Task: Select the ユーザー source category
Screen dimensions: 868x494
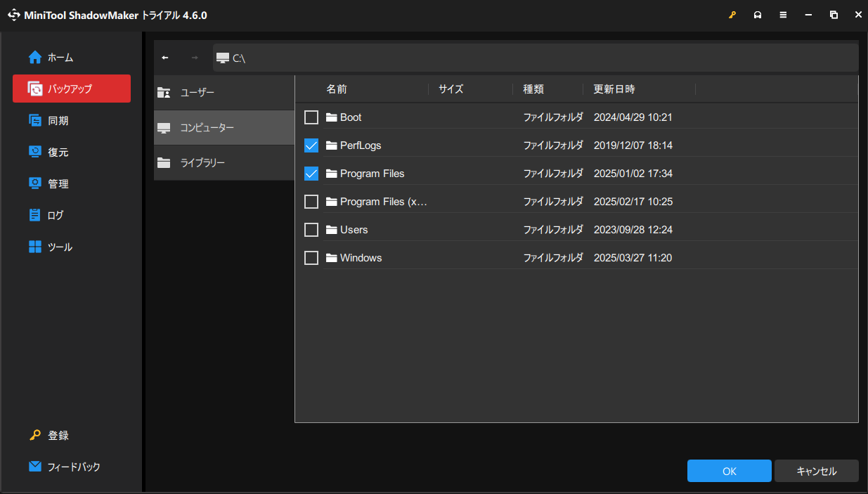Action: [224, 92]
